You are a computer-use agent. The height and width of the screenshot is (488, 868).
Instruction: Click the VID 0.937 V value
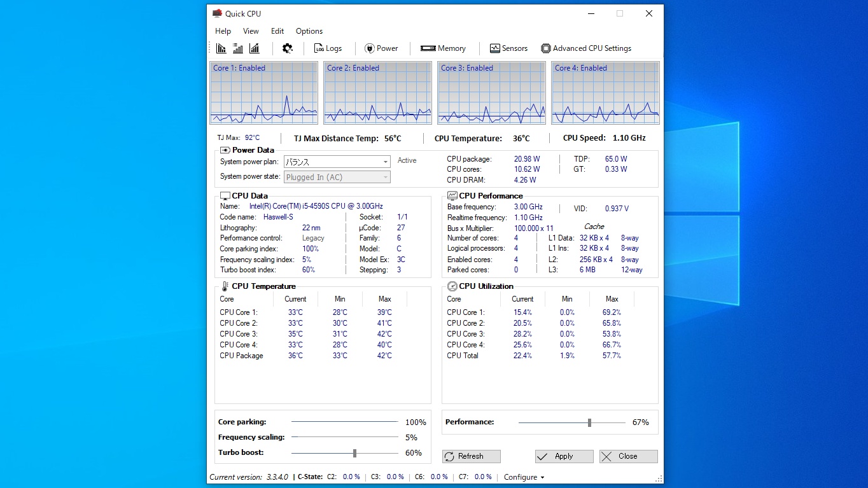[617, 209]
